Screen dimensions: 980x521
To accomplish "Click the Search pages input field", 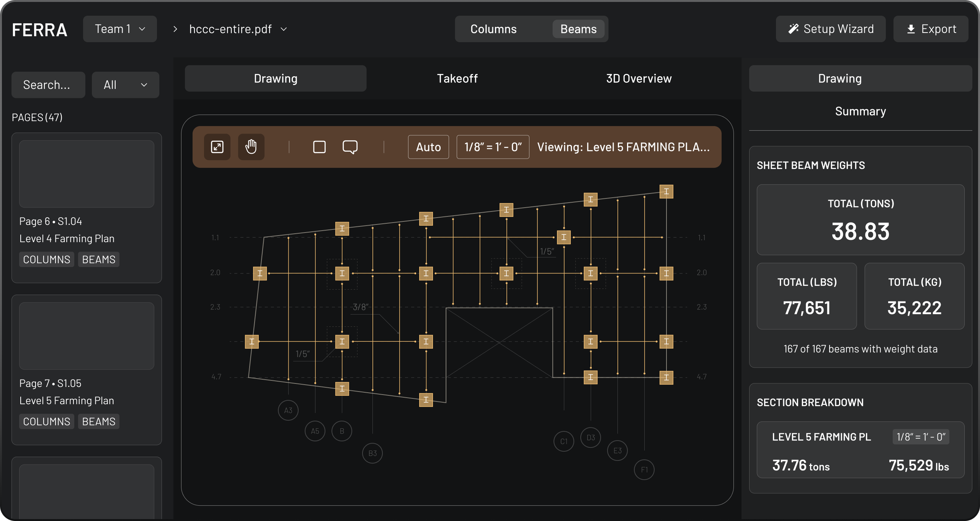I will pos(48,85).
